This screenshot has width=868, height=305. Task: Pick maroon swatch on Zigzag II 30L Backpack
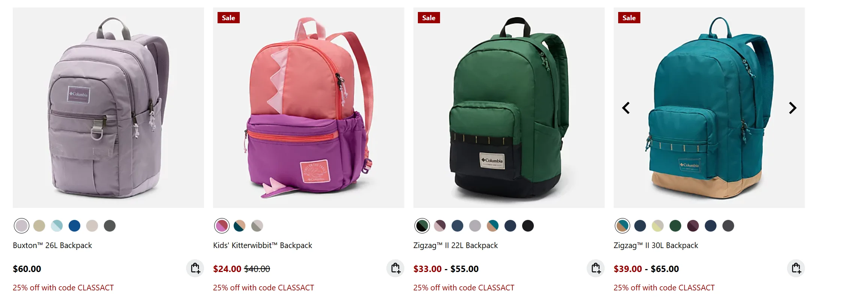point(693,226)
